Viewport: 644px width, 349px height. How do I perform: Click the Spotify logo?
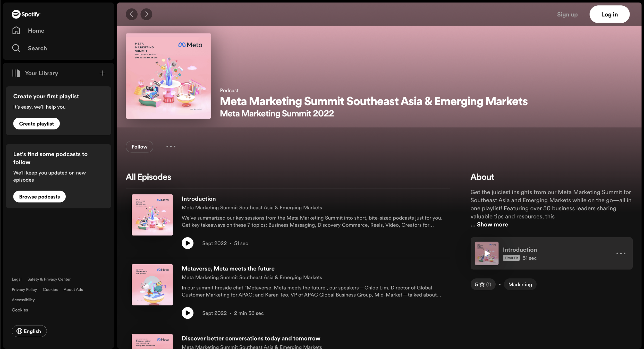click(x=26, y=14)
